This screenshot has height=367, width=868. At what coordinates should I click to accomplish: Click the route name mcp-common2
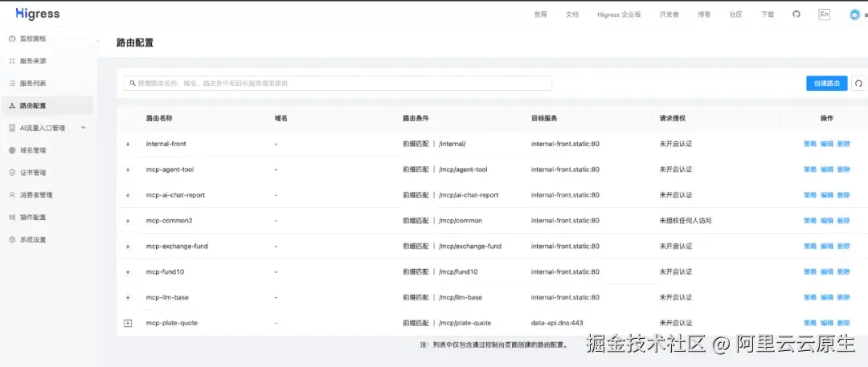click(x=170, y=221)
